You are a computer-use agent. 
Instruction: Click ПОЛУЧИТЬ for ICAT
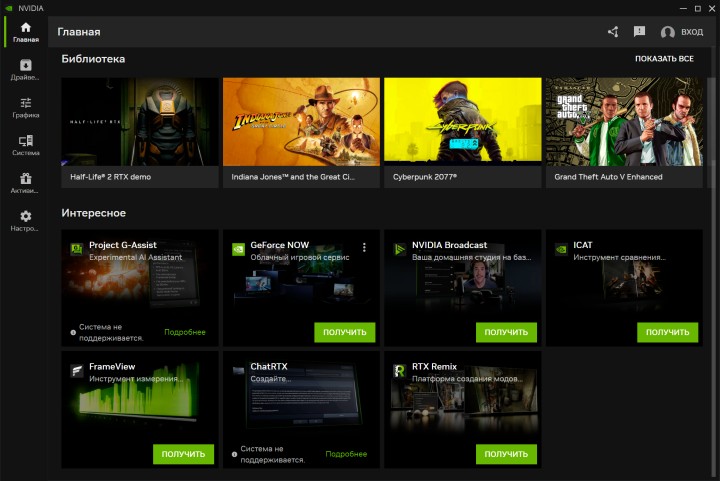point(667,332)
